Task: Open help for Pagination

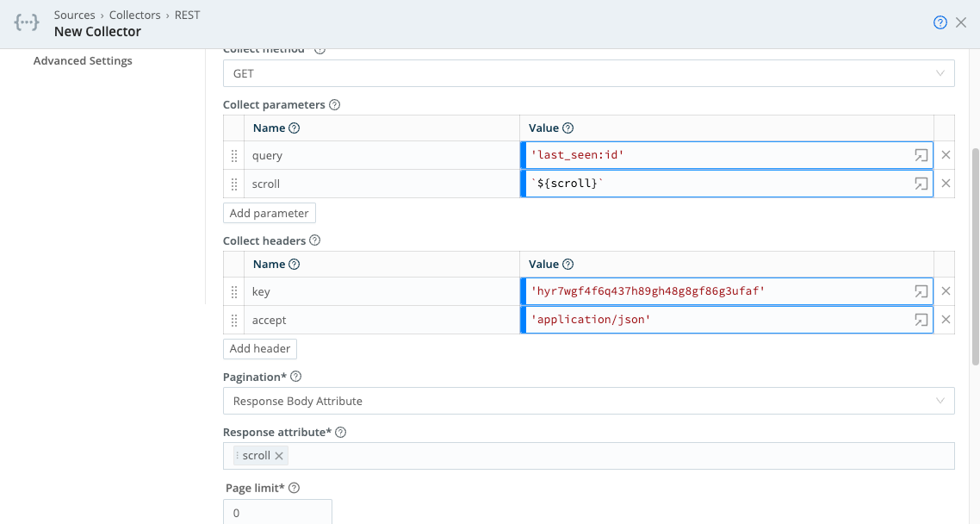Action: click(x=295, y=377)
